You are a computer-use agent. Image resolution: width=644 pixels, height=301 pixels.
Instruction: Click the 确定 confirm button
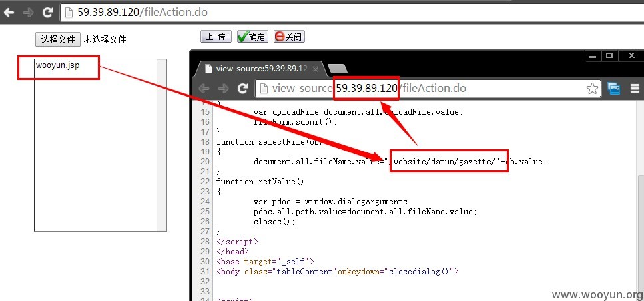coord(252,37)
